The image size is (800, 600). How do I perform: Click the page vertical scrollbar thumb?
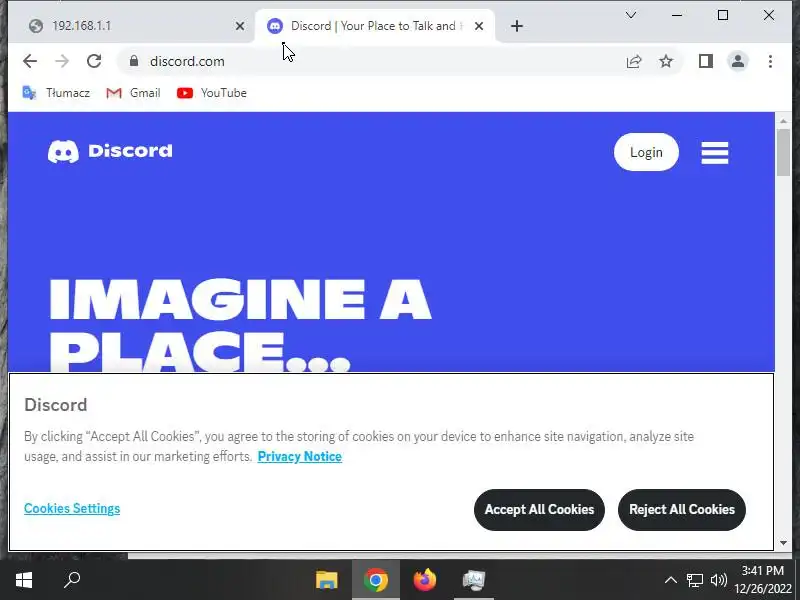(783, 152)
